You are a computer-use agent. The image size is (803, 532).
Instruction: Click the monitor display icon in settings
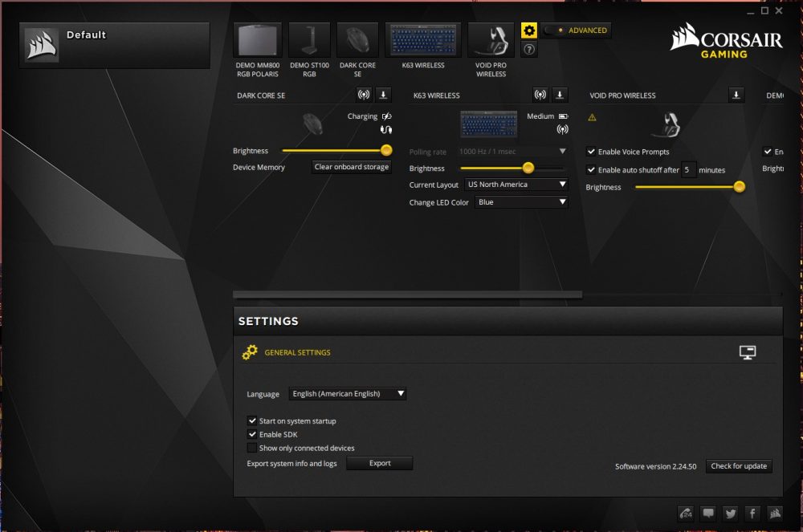(x=747, y=352)
